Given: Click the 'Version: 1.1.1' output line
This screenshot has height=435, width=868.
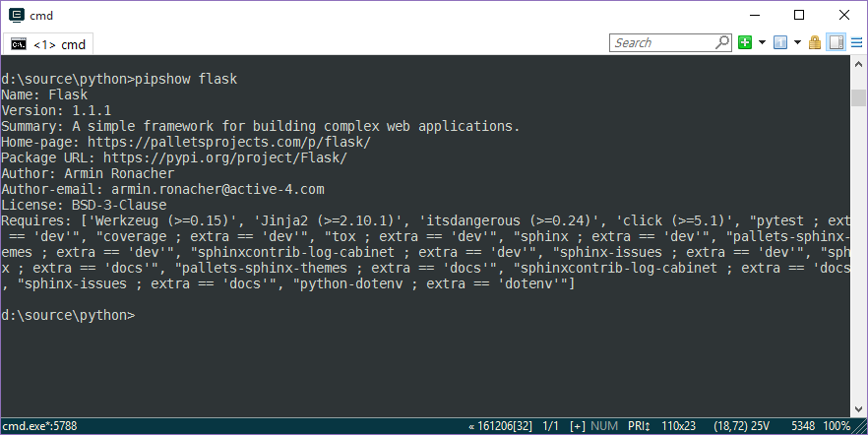Looking at the screenshot, I should [56, 110].
